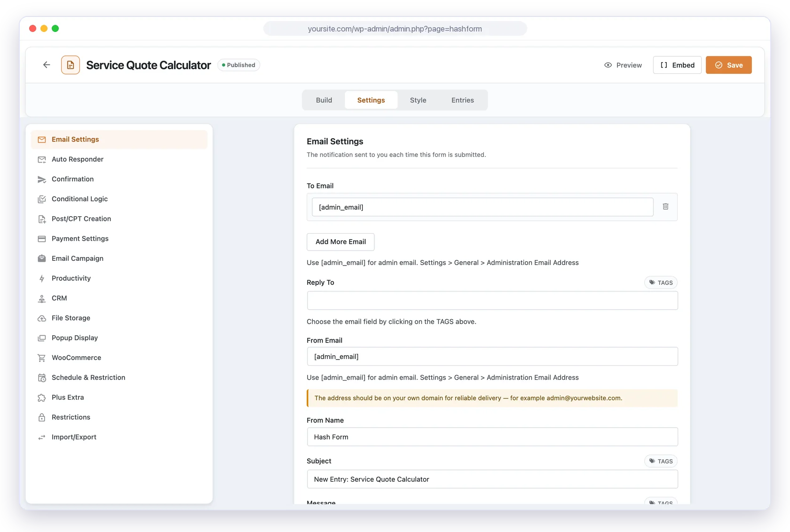Click the Published status badge
Image resolution: width=790 pixels, height=532 pixels.
239,65
